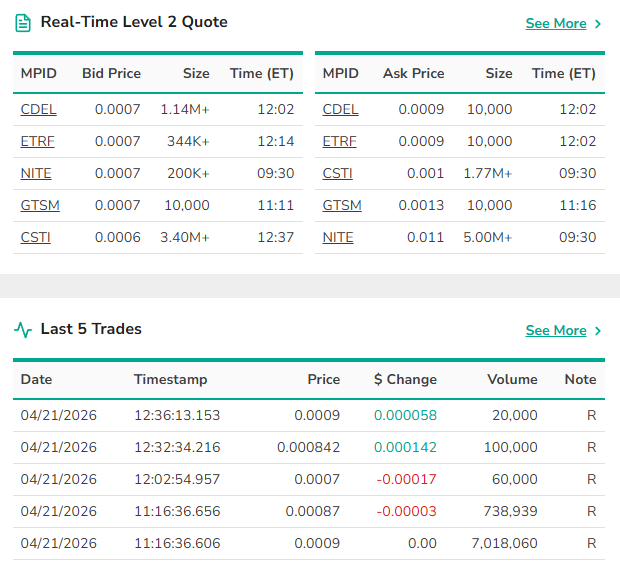This screenshot has height=570, width=620.
Task: Select bid size 1.14M+ cell
Action: point(185,109)
